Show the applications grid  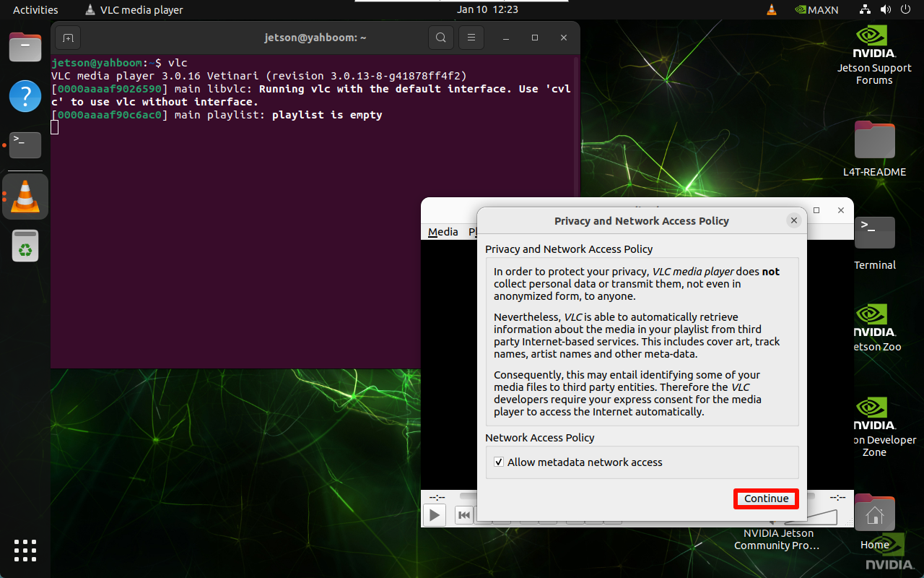point(25,550)
